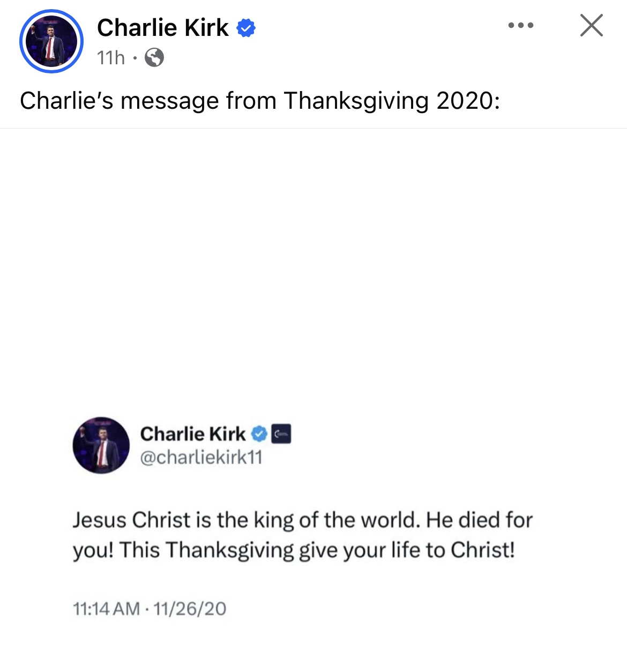Click the blue verified badge beside page name
The width and height of the screenshot is (627, 672).
[246, 28]
